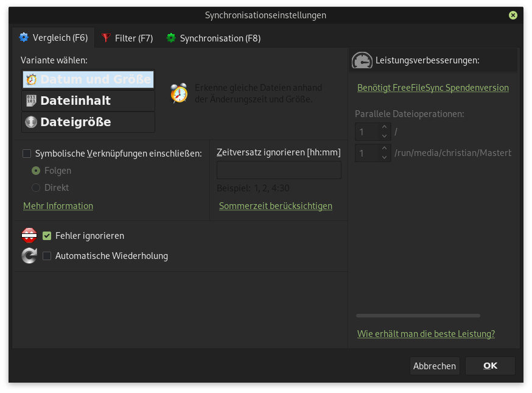
Task: Open the Synchronisation (F8) tab
Action: tap(214, 38)
